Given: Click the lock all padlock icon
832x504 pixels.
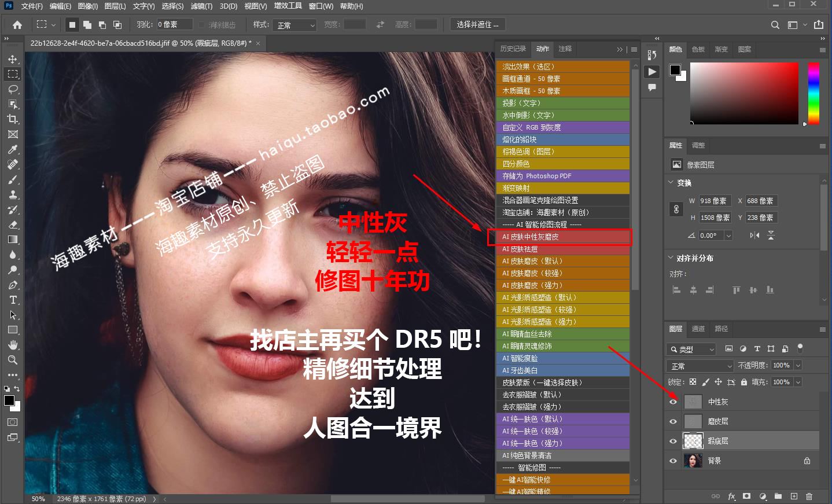Looking at the screenshot, I should [x=744, y=382].
